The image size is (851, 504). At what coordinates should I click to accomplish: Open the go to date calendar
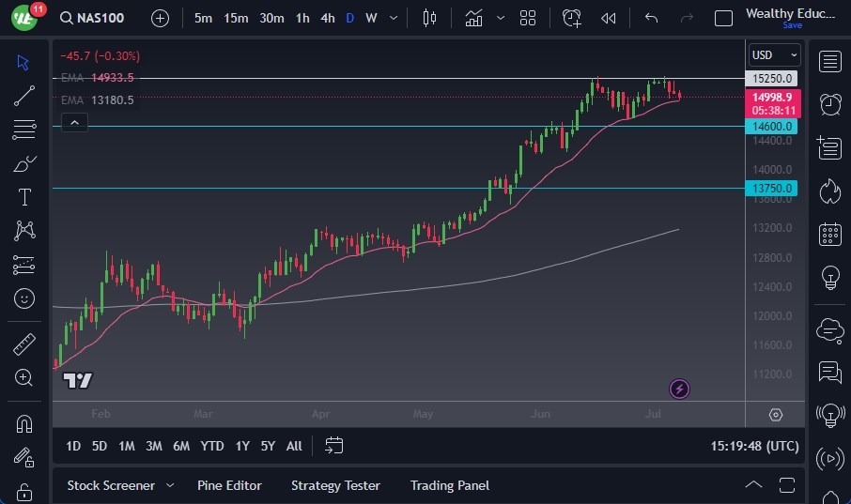(x=333, y=446)
